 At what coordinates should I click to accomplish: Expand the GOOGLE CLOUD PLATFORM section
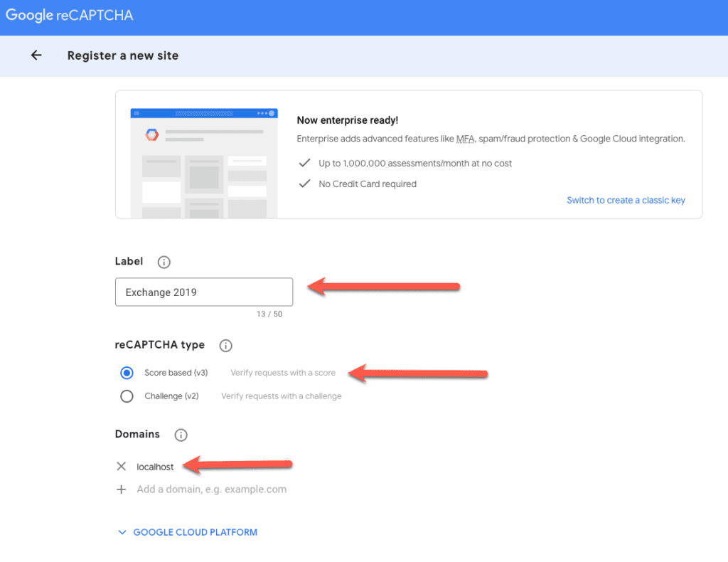coord(195,531)
